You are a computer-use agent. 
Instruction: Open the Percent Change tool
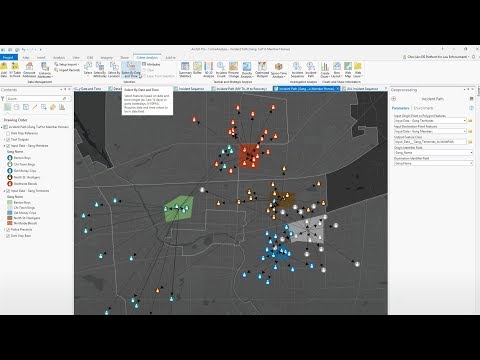[x=233, y=69]
